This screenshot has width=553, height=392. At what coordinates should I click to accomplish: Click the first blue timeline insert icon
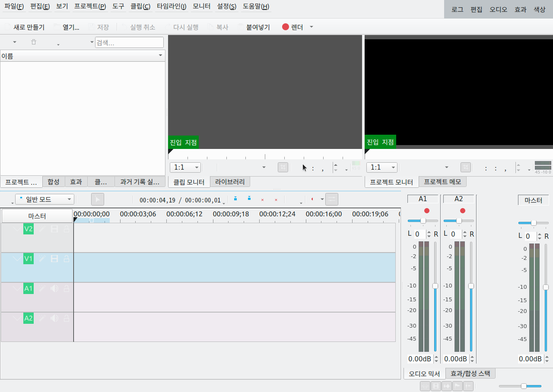(x=235, y=199)
